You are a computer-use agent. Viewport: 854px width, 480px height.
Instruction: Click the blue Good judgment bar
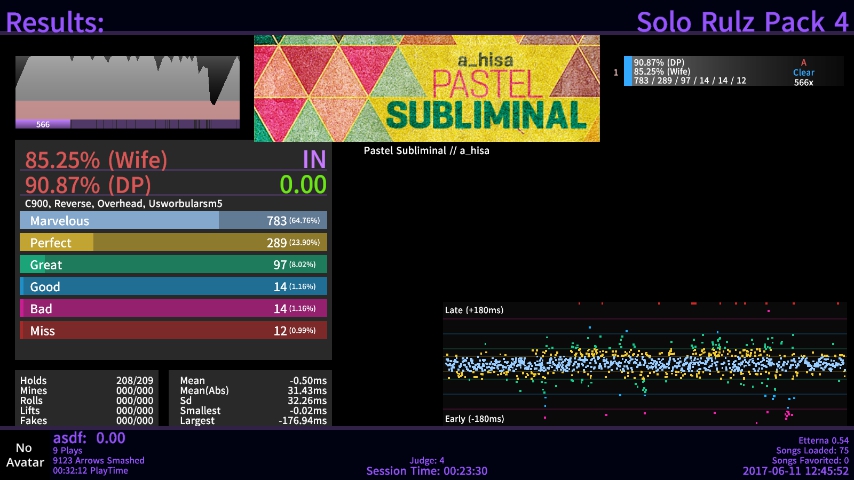(x=173, y=287)
